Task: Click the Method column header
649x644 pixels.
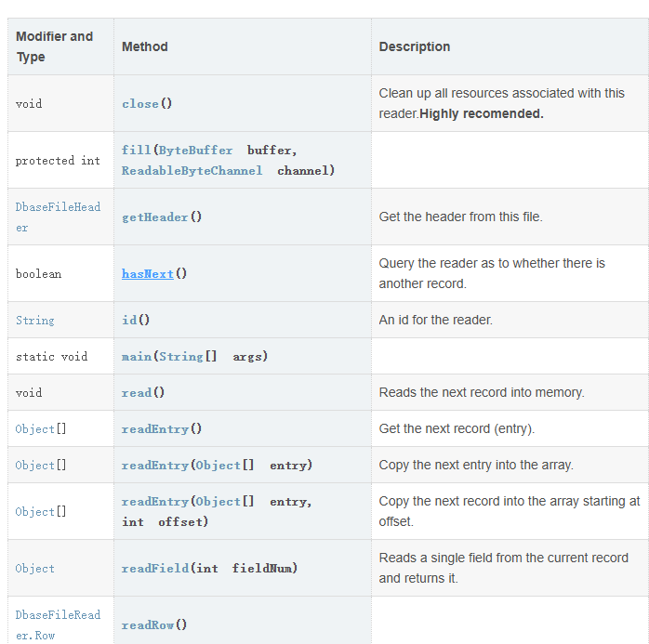Action: [x=145, y=46]
